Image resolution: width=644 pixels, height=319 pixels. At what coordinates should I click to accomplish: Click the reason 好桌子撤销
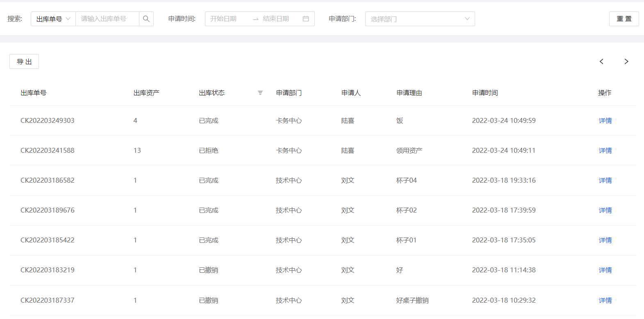(x=412, y=300)
